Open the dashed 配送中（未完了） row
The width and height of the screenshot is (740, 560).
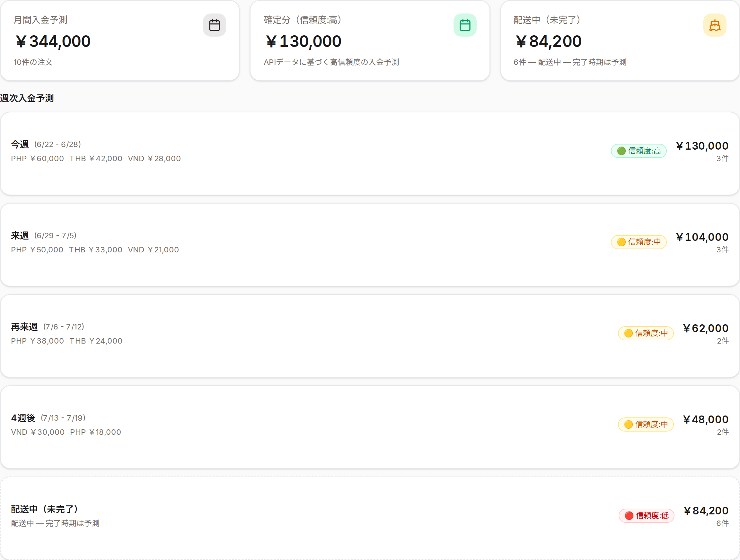tap(370, 518)
